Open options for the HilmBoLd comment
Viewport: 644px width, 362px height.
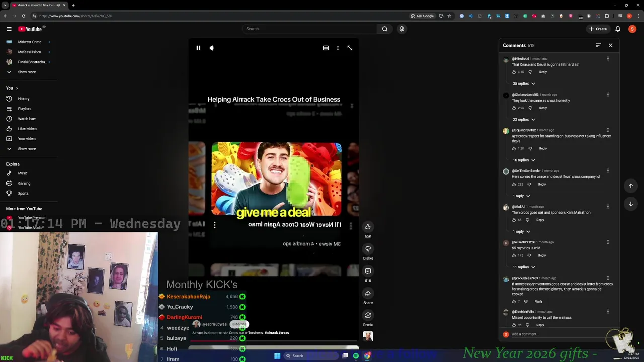coord(608,59)
